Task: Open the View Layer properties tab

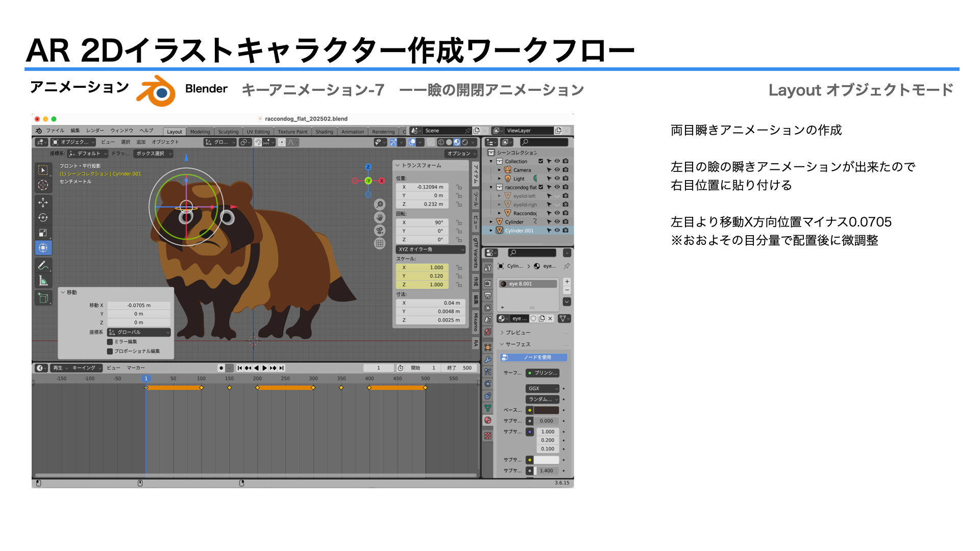Action: pyautogui.click(x=488, y=308)
